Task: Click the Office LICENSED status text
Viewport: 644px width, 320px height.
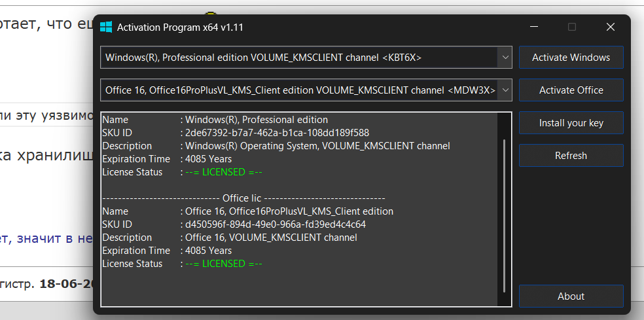Action: [223, 264]
